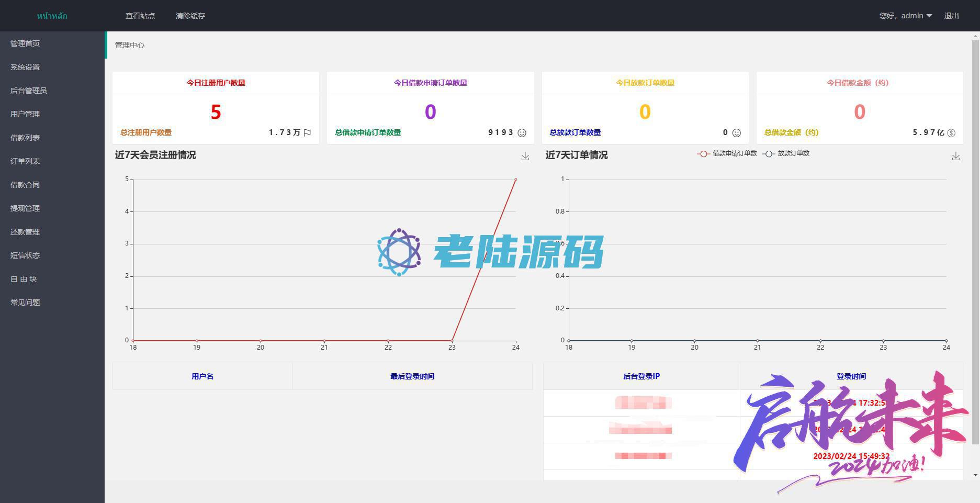Click the หน้าหลัก logo link
The width and height of the screenshot is (980, 503).
[52, 16]
